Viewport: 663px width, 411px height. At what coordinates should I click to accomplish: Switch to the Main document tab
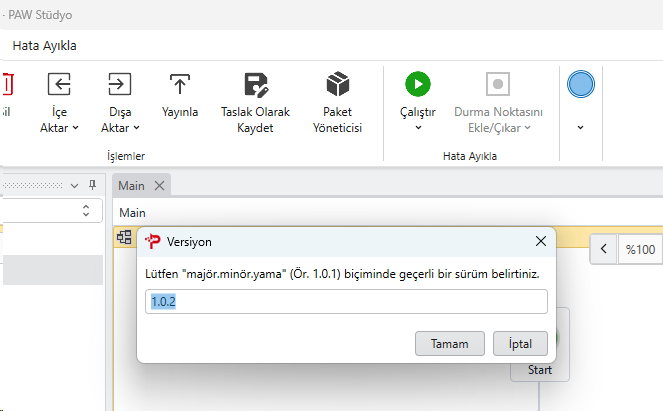pos(131,186)
